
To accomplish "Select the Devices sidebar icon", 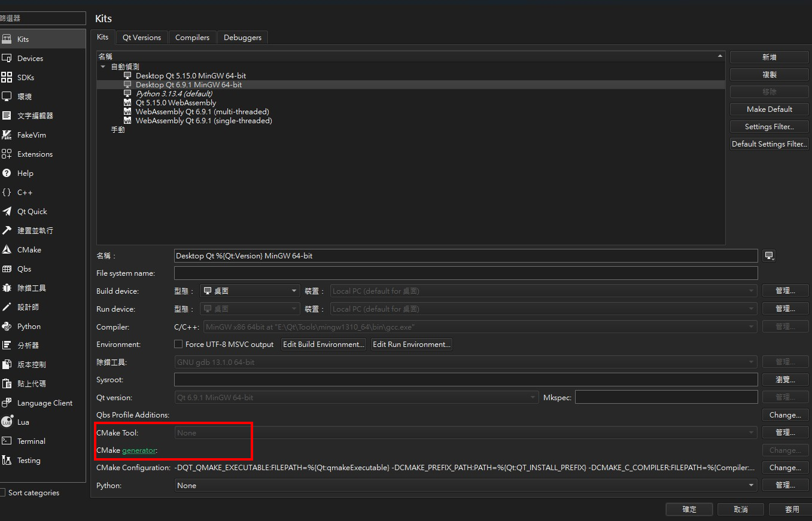I will [x=7, y=58].
